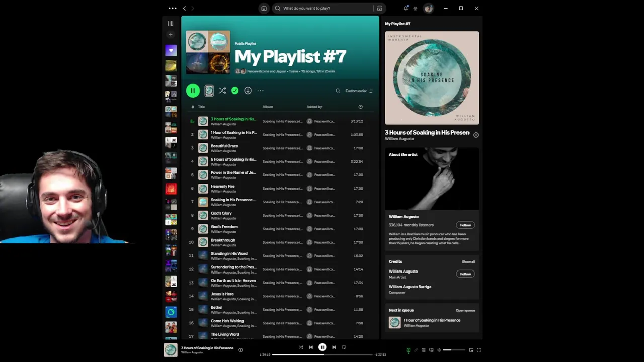Pause playlist with big green button

tap(193, 90)
